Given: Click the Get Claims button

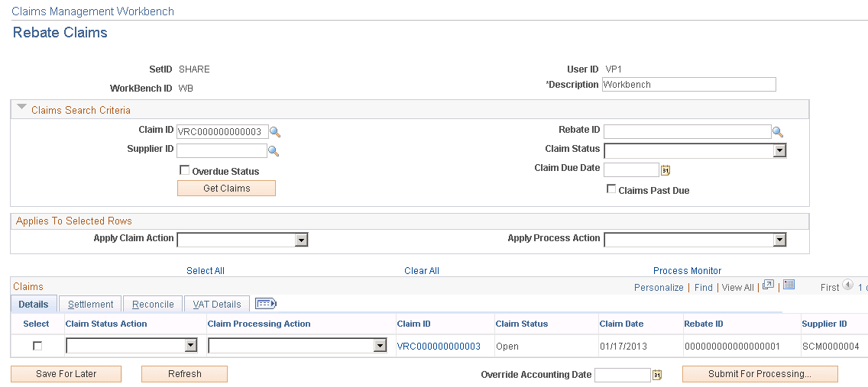Looking at the screenshot, I should point(226,188).
